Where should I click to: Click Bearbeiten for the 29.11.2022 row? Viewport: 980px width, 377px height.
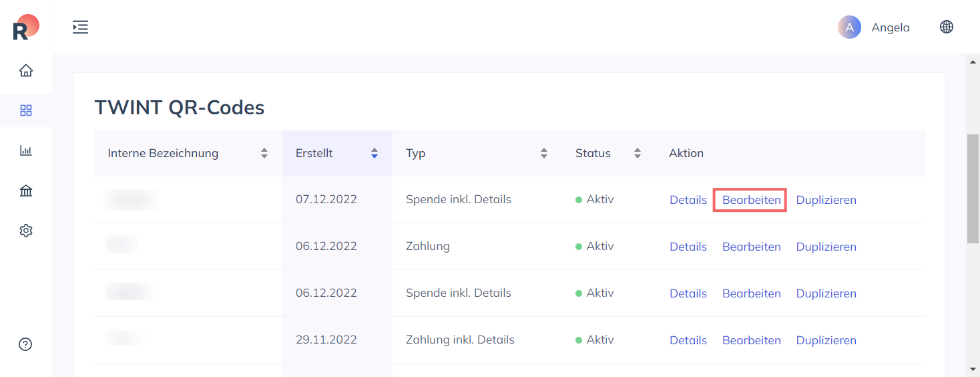pyautogui.click(x=752, y=340)
